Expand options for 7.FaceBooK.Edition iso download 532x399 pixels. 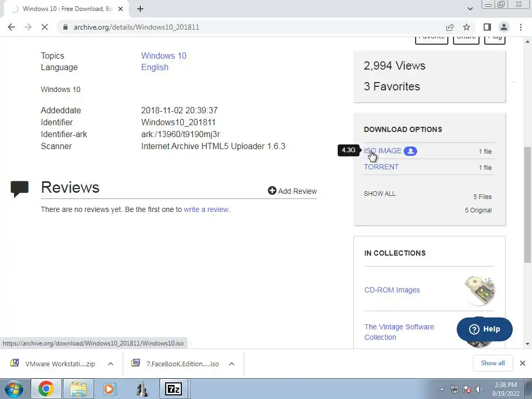[232, 364]
